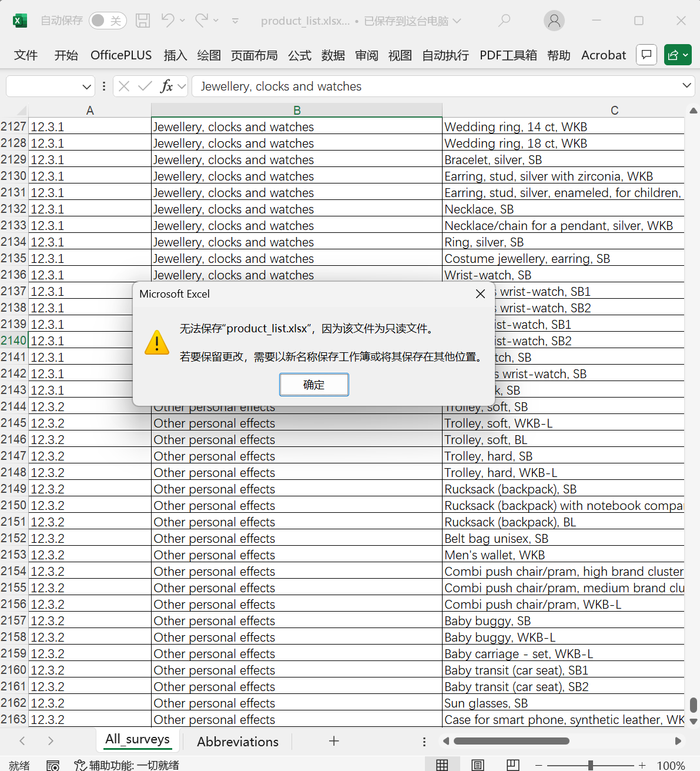Switch to Page Layout view icon

pyautogui.click(x=478, y=765)
